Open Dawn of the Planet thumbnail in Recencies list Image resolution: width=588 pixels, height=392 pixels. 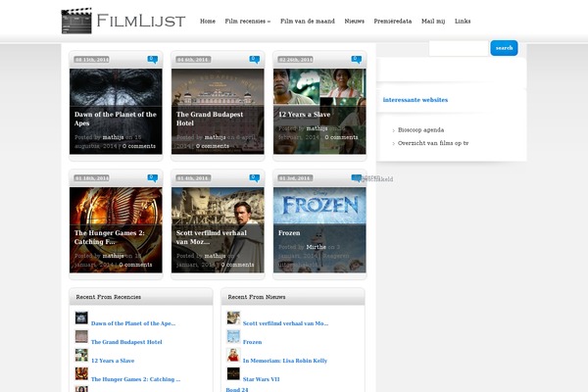81,318
